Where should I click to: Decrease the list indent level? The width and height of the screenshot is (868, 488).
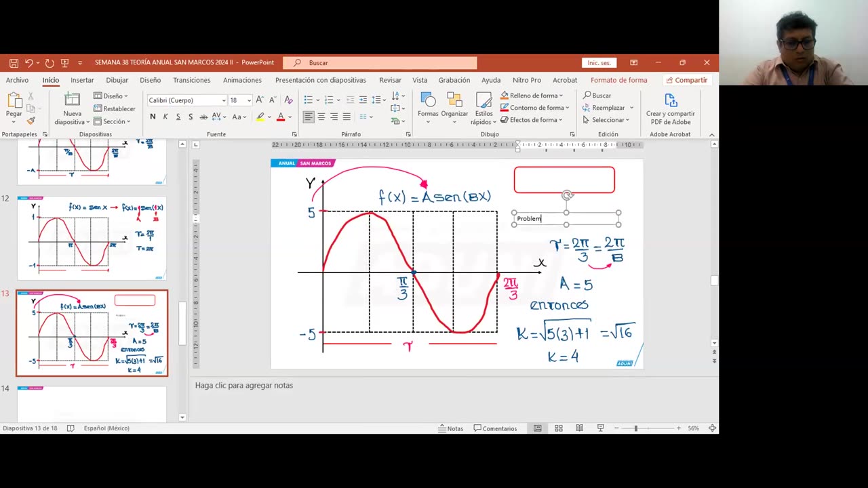pos(351,100)
